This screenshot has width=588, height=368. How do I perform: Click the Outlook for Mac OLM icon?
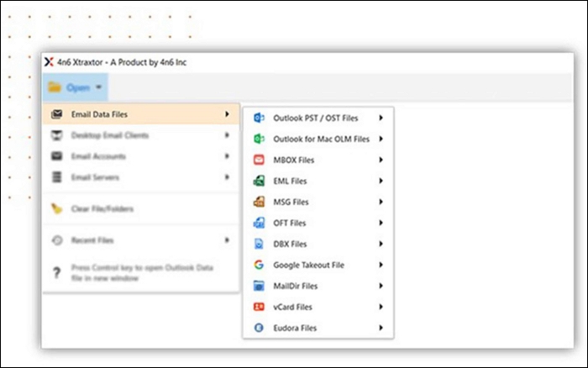259,139
